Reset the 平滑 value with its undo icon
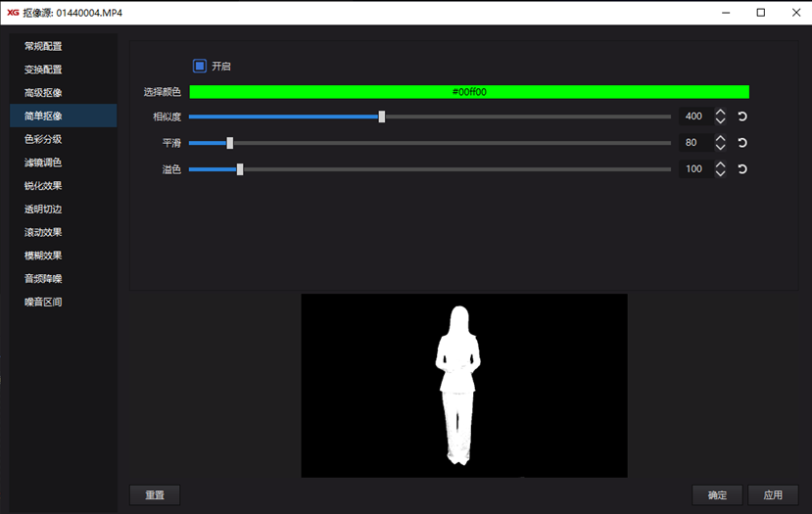The image size is (812, 514). click(x=742, y=143)
